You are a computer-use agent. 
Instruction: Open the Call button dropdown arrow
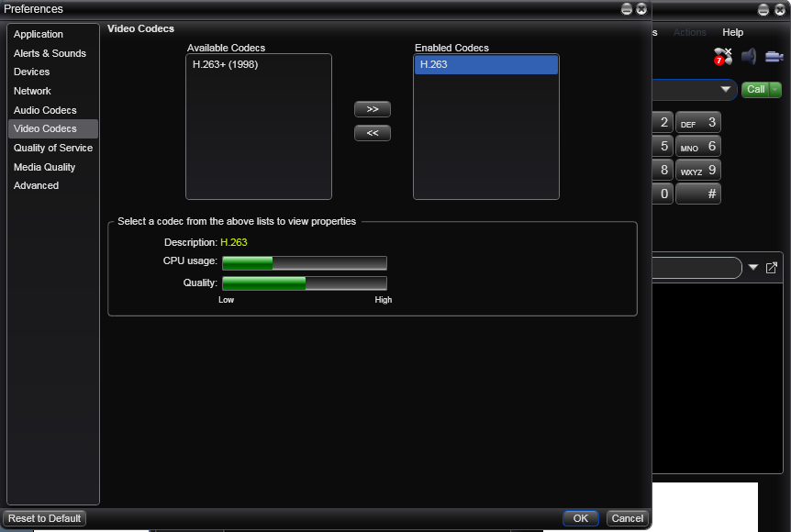coord(775,90)
